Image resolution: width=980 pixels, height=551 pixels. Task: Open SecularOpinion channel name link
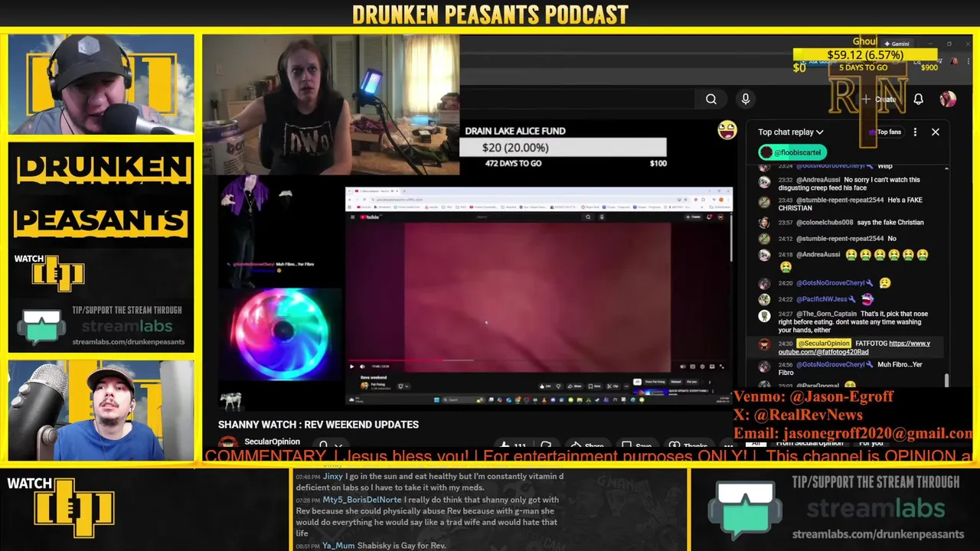pyautogui.click(x=272, y=442)
